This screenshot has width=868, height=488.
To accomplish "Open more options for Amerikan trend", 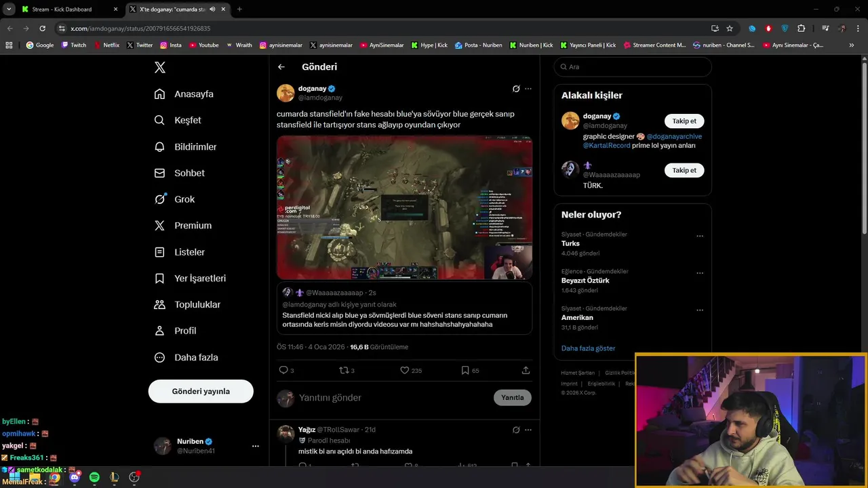I will point(700,311).
